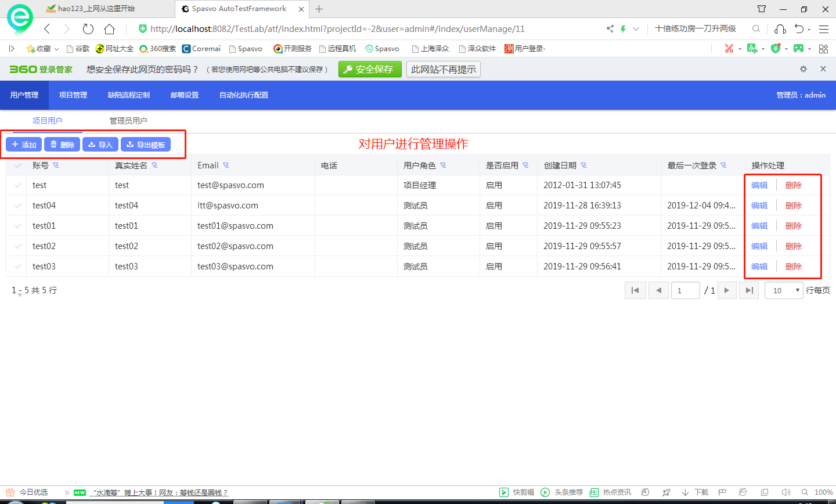Expand the 收藏 bookmarks dropdown
Viewport: 836px width, 504px height.
tap(56, 49)
